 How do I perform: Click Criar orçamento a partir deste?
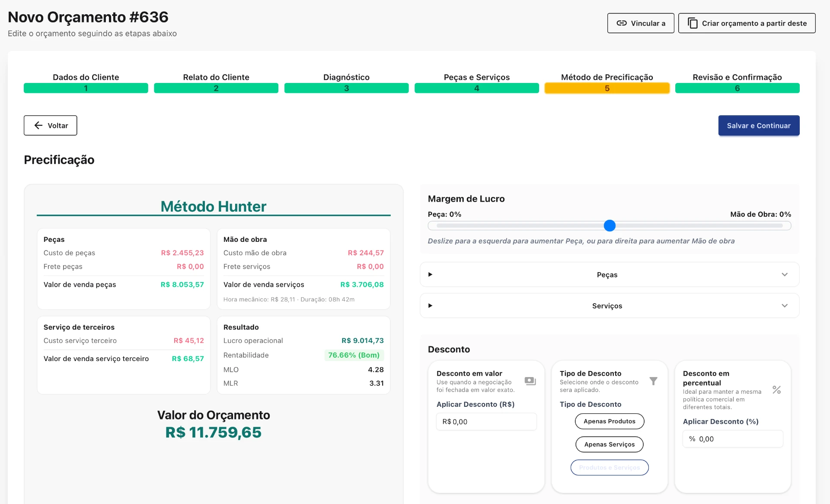coord(747,23)
